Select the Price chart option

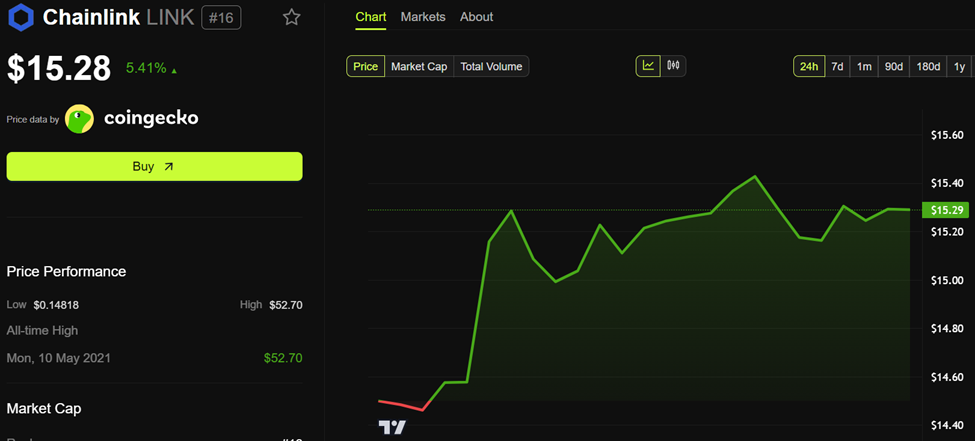click(x=366, y=66)
